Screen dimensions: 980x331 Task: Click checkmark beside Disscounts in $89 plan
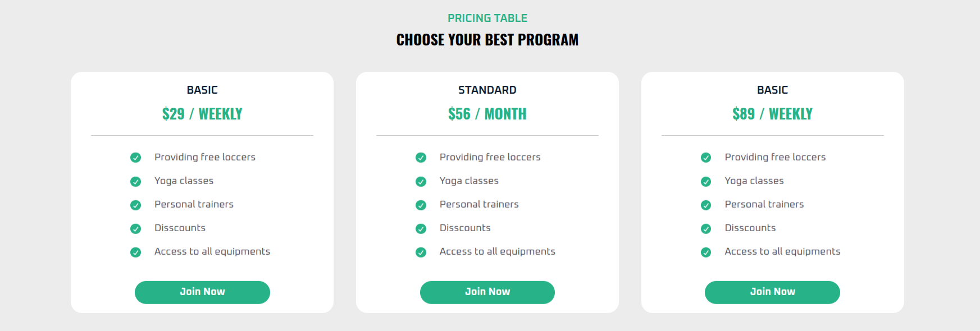point(706,228)
